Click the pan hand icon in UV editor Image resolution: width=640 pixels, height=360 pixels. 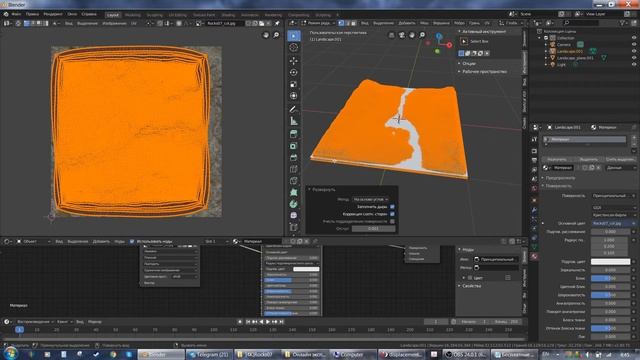[266, 35]
